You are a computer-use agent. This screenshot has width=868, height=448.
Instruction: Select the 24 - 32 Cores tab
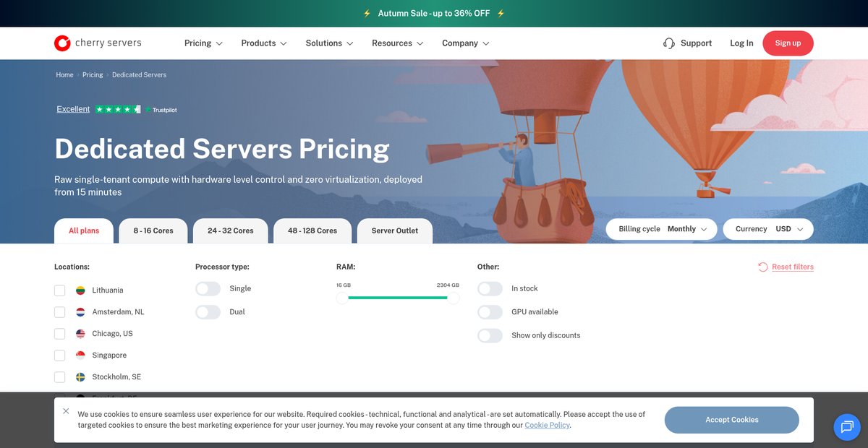(x=231, y=231)
